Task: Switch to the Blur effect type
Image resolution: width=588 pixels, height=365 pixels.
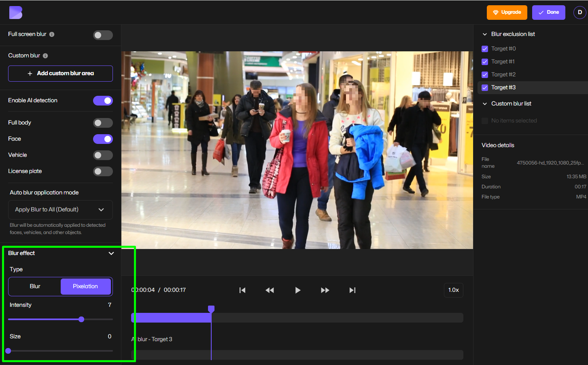Action: click(x=34, y=286)
